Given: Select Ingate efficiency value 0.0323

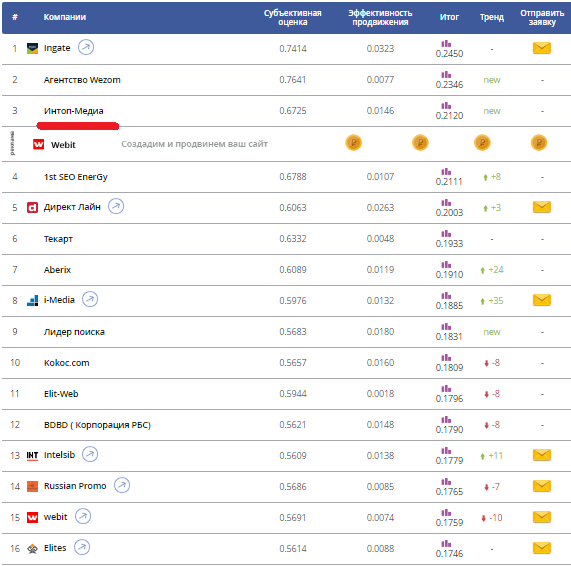Looking at the screenshot, I should (380, 48).
